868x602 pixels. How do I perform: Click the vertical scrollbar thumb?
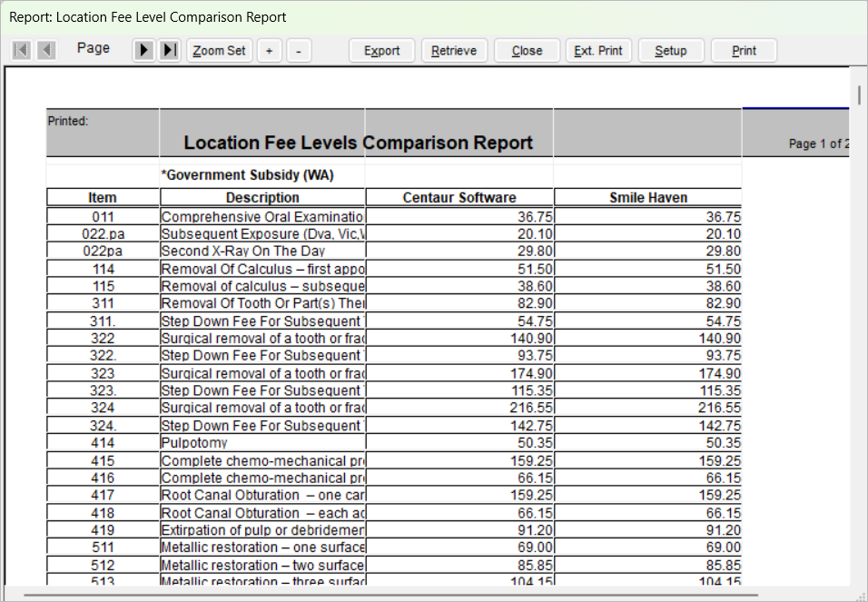[859, 95]
